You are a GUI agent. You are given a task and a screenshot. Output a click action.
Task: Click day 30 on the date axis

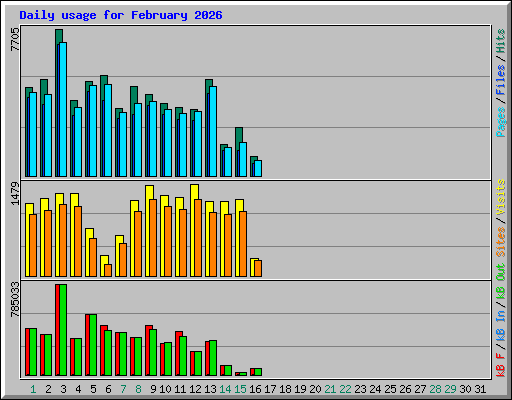tap(465, 389)
